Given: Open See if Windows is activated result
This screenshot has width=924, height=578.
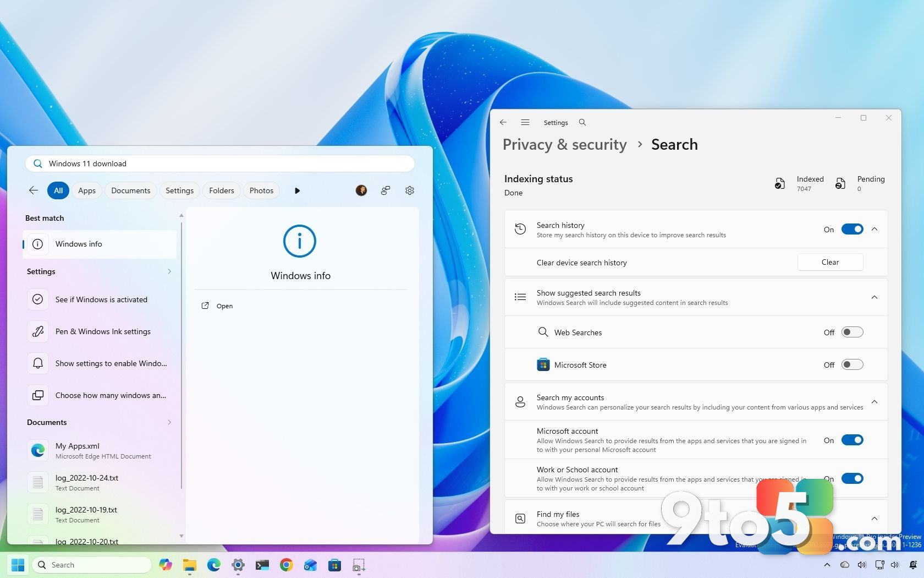Looking at the screenshot, I should 100,299.
